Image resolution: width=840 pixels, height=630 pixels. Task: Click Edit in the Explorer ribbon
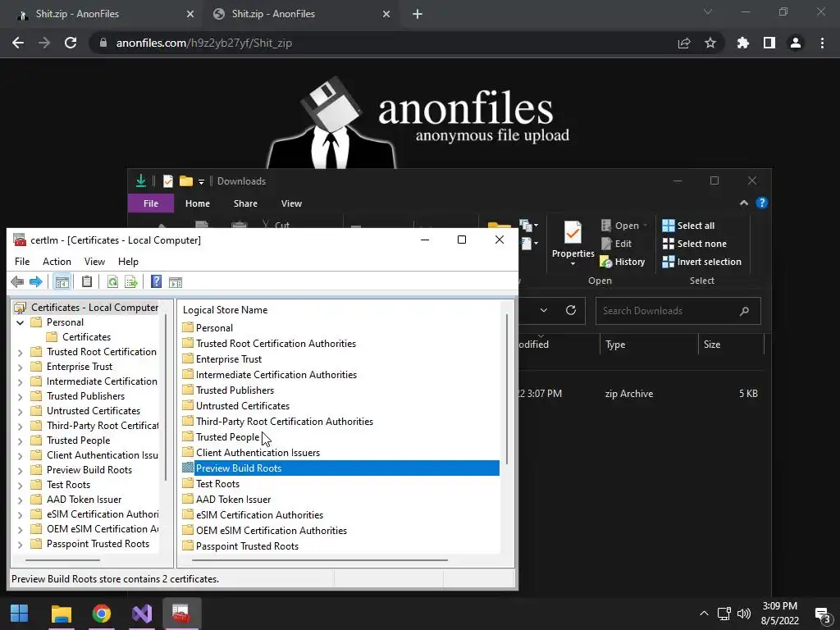[616, 244]
